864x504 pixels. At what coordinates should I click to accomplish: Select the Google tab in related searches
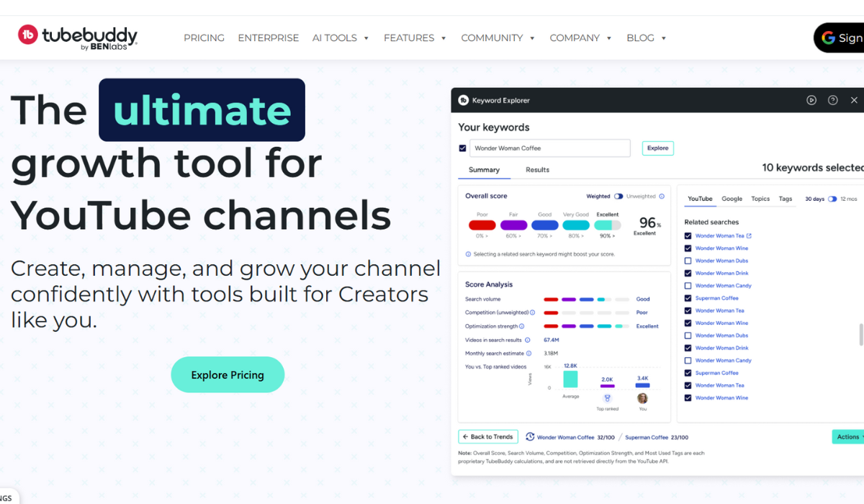click(732, 199)
